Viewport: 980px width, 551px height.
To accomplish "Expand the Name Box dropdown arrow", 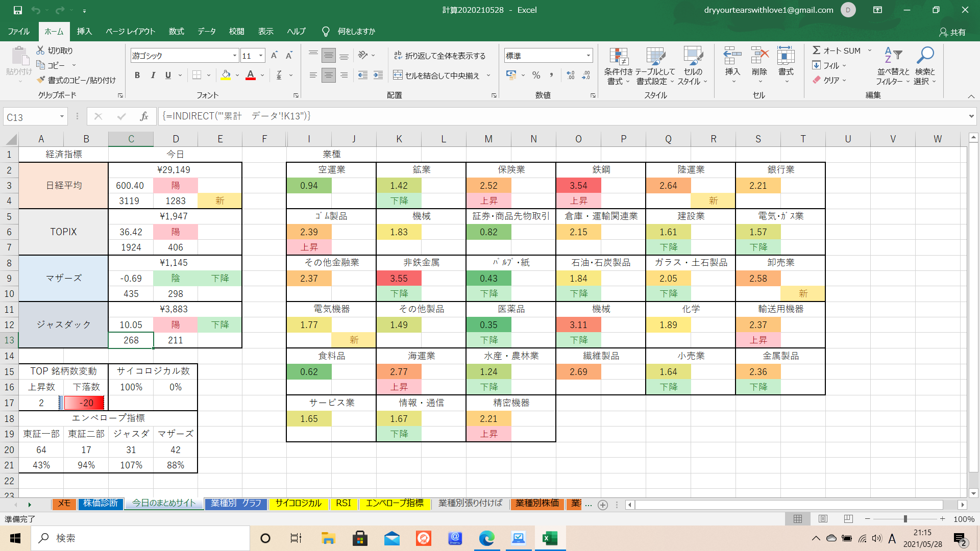I will (x=62, y=117).
